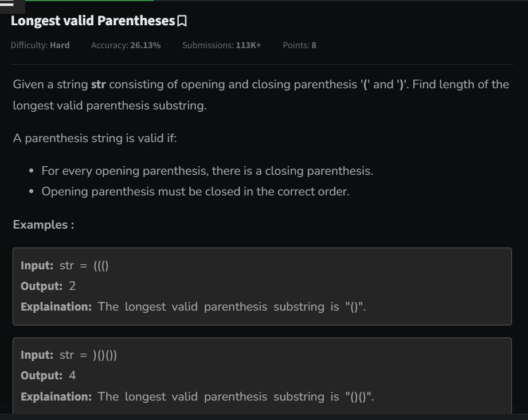Open the hamburger menu icon

(x=7, y=3)
